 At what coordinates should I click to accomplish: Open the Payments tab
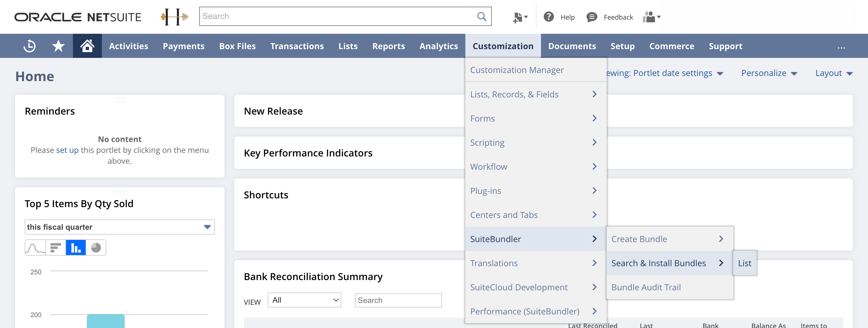click(184, 46)
